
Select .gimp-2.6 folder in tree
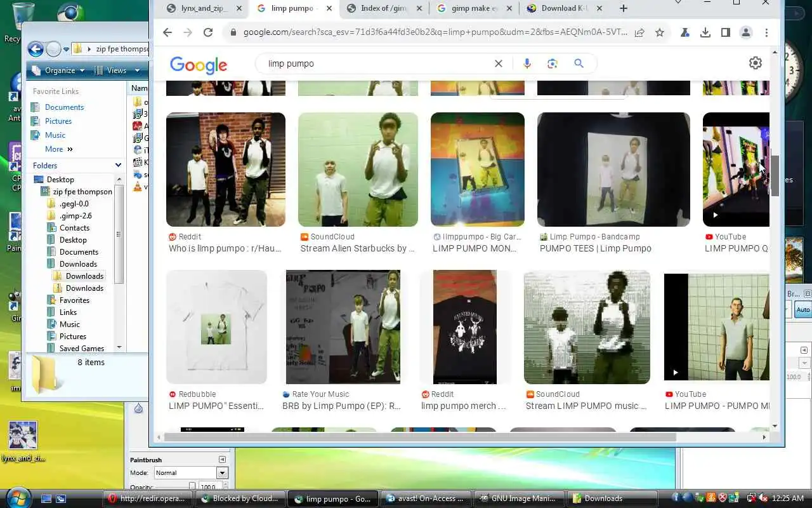pyautogui.click(x=75, y=216)
